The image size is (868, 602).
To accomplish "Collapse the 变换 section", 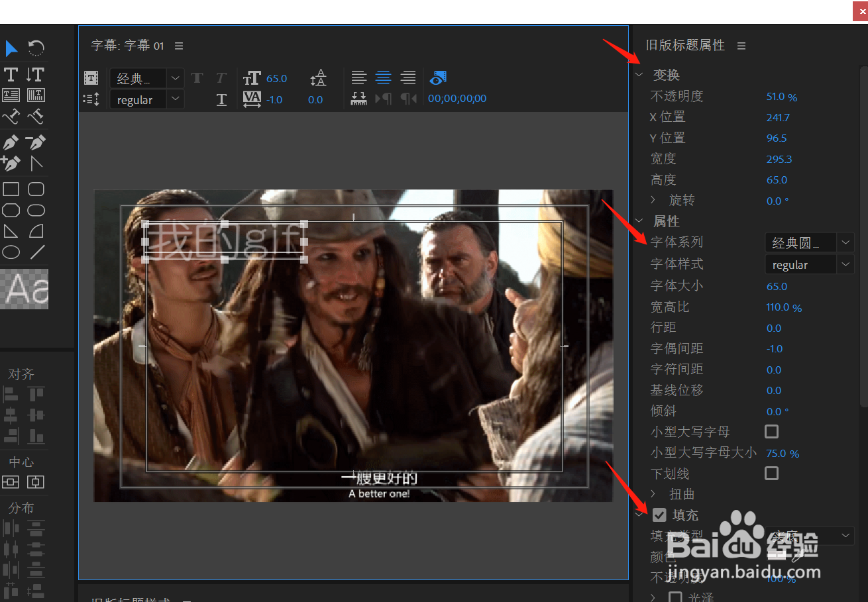I will pos(639,74).
